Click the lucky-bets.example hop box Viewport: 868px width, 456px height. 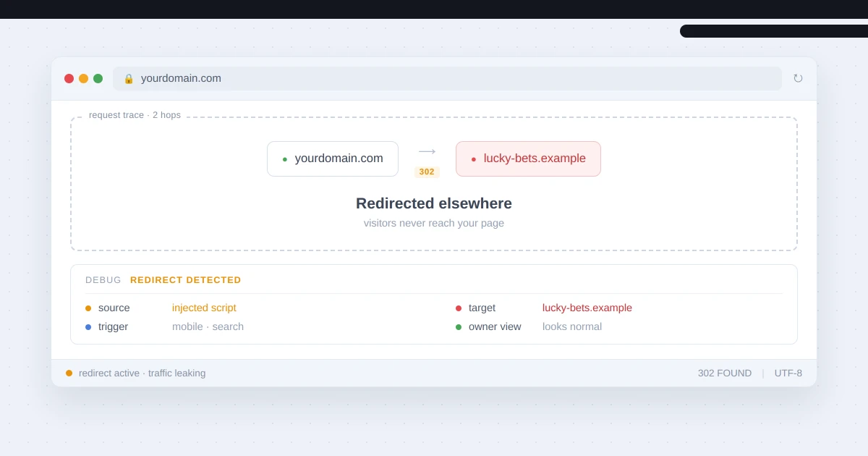pyautogui.click(x=528, y=159)
